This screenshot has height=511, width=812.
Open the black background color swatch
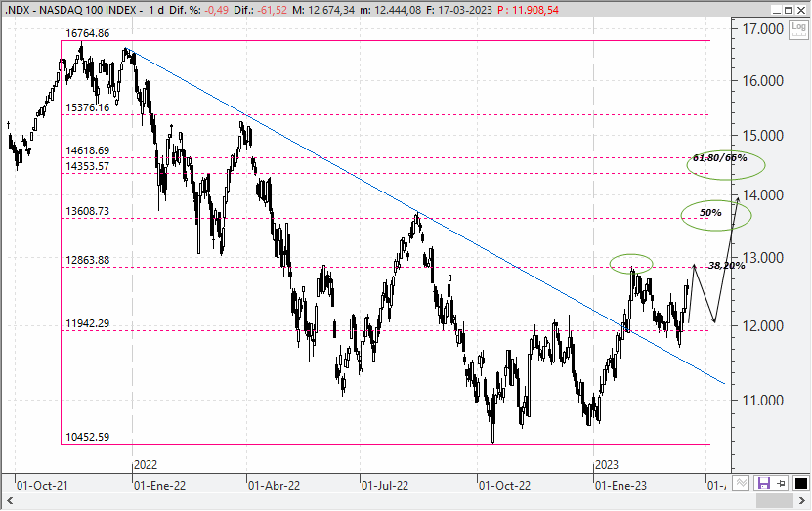800,484
